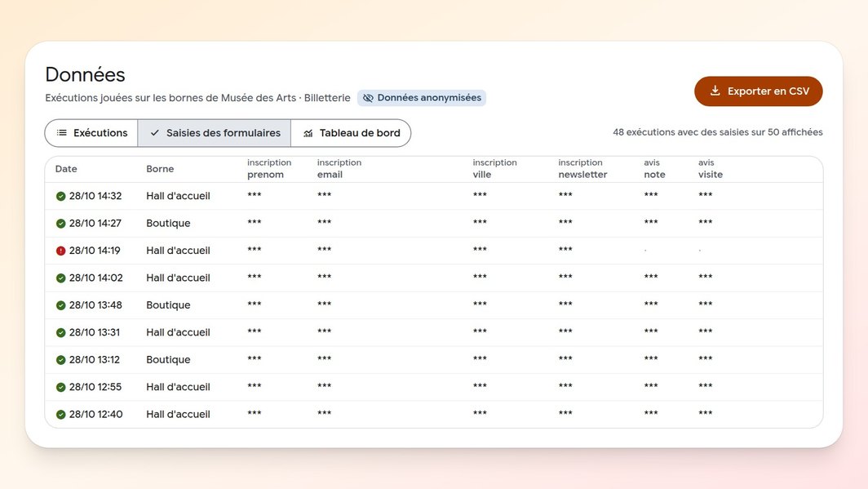Click the inscription ville column header
This screenshot has width=868, height=489.
pyautogui.click(x=494, y=168)
